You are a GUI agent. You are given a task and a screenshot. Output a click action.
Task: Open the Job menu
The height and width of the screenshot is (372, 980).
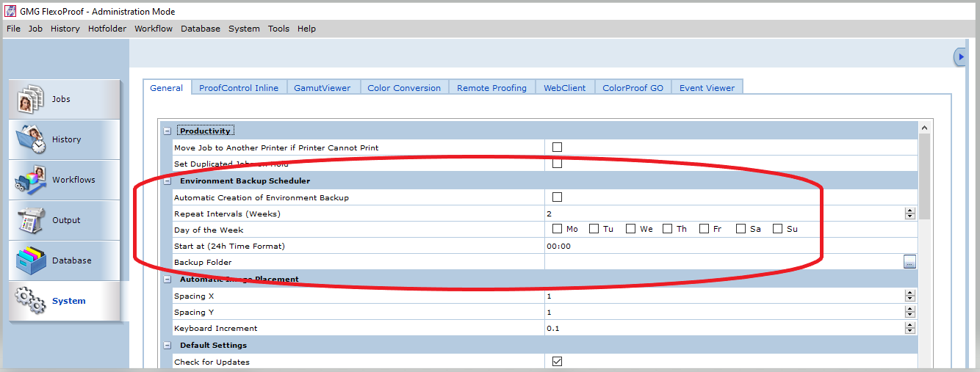pos(35,29)
